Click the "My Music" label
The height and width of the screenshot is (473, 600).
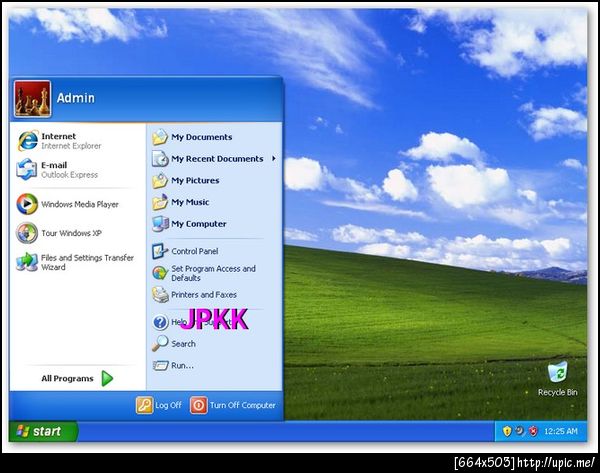(190, 202)
